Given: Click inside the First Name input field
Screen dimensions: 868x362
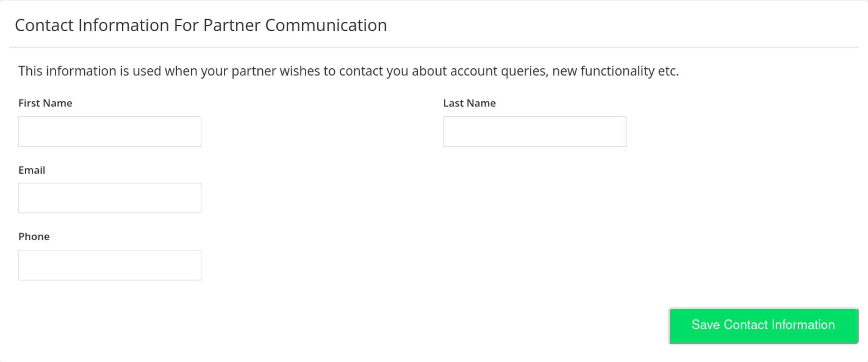Looking at the screenshot, I should [x=109, y=131].
